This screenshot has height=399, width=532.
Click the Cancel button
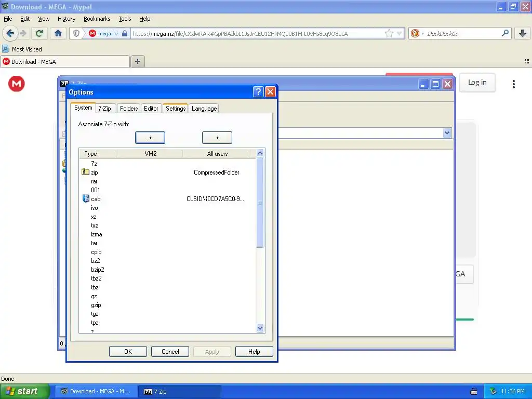(170, 352)
